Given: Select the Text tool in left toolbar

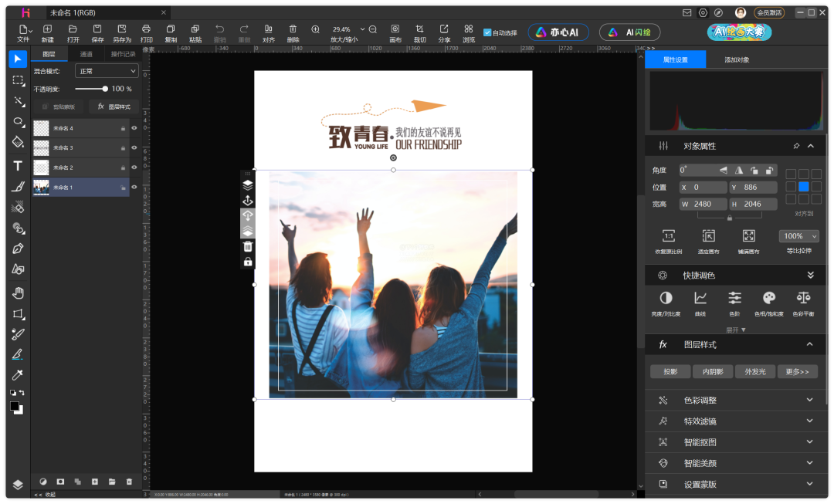Looking at the screenshot, I should [18, 165].
